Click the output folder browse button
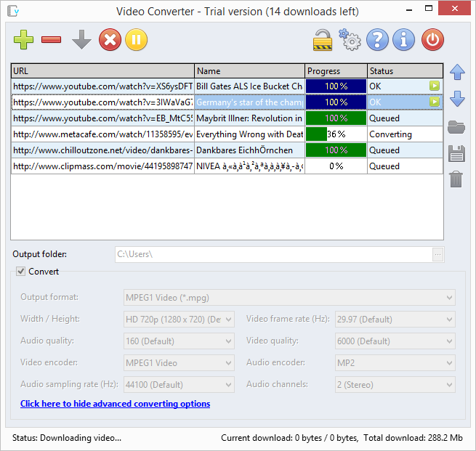This screenshot has width=476, height=451. click(x=437, y=254)
